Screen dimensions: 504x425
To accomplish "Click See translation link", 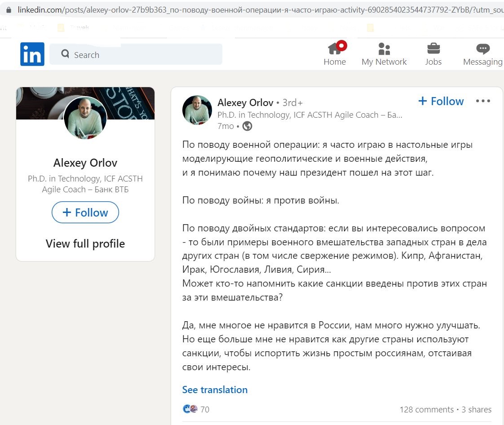I will point(215,390).
